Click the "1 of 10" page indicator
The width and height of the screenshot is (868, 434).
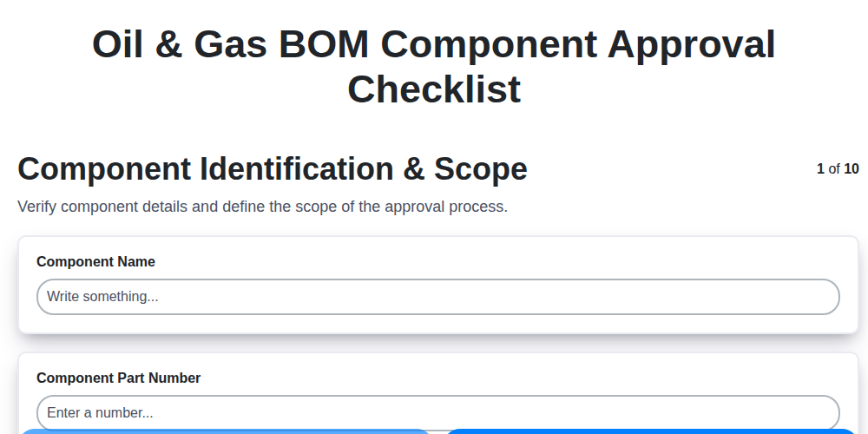point(838,169)
